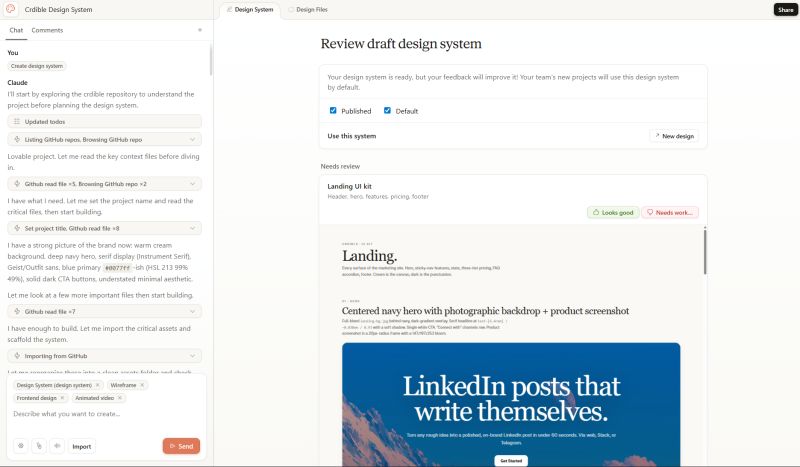
Task: Click the Landing preview vertical scrollbar
Action: (x=705, y=251)
